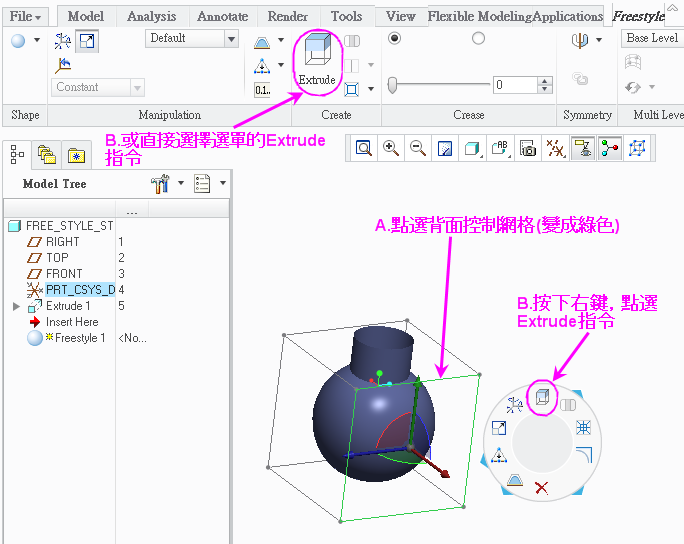This screenshot has width=684, height=544.
Task: Click the crease value slider handle
Action: tap(393, 85)
